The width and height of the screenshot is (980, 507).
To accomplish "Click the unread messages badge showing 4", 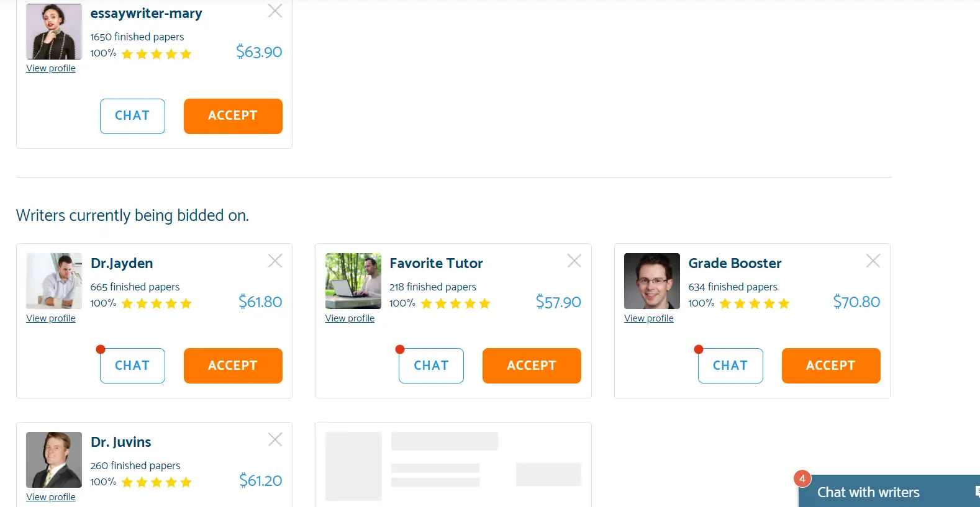I will point(802,478).
